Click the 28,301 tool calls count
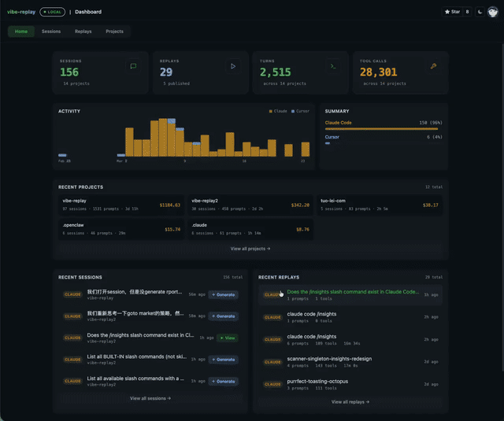 [x=379, y=72]
